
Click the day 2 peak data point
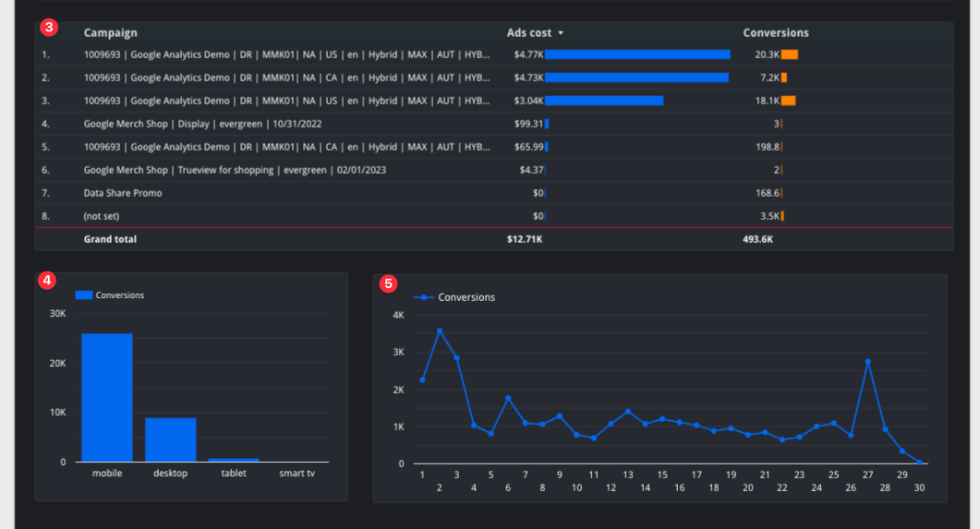[440, 331]
